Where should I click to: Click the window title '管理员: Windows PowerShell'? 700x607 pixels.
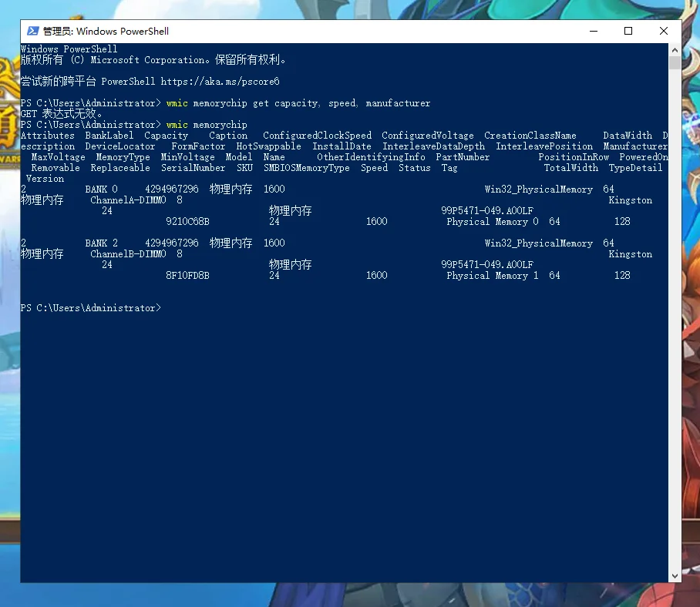tap(106, 31)
